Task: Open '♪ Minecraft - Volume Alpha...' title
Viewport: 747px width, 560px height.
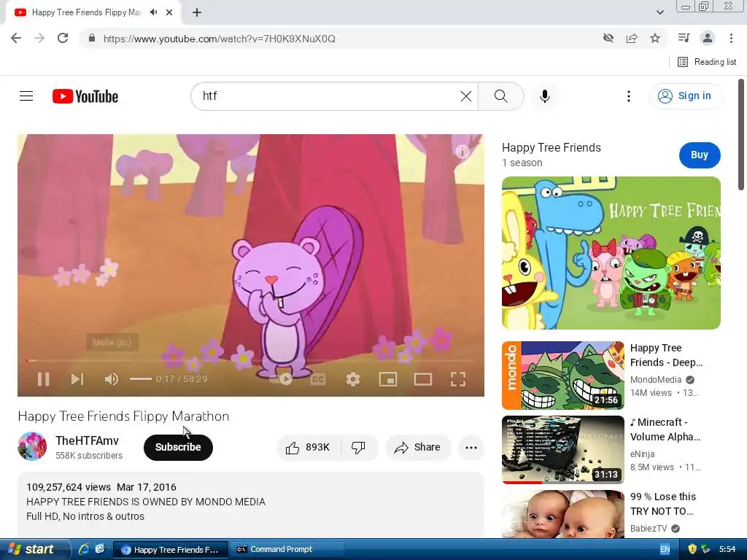Action: (x=665, y=429)
